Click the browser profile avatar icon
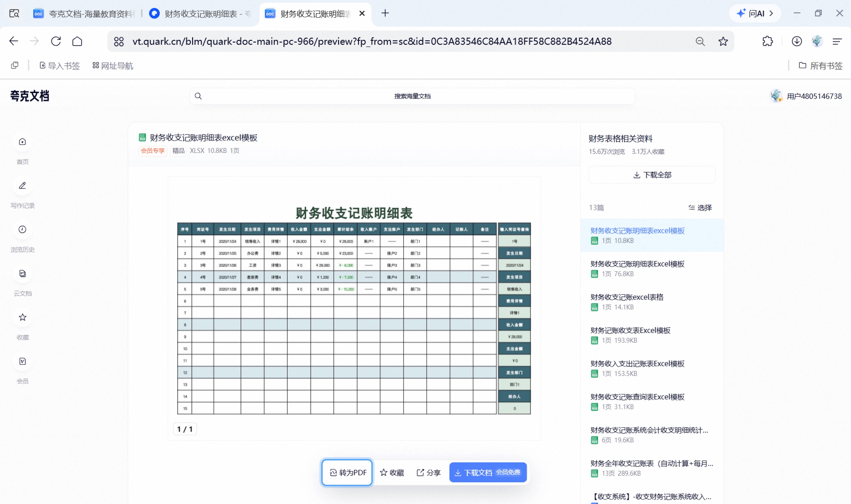Screen dimensions: 851x504 point(817,42)
